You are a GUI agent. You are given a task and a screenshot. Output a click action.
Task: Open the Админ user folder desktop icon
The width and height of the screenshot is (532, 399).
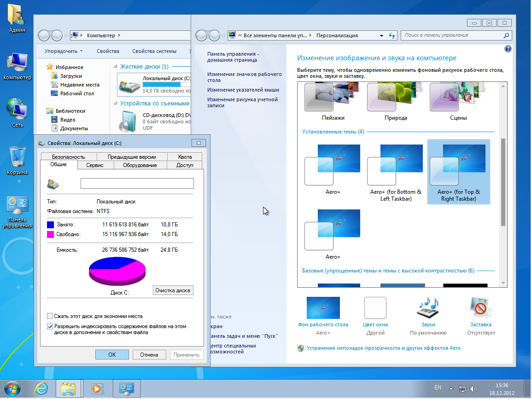coord(17,19)
